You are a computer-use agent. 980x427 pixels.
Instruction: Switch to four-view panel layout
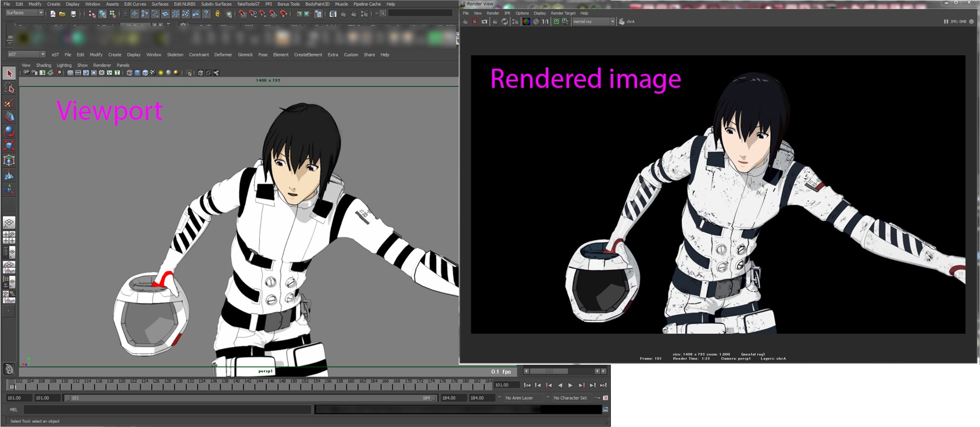click(9, 237)
